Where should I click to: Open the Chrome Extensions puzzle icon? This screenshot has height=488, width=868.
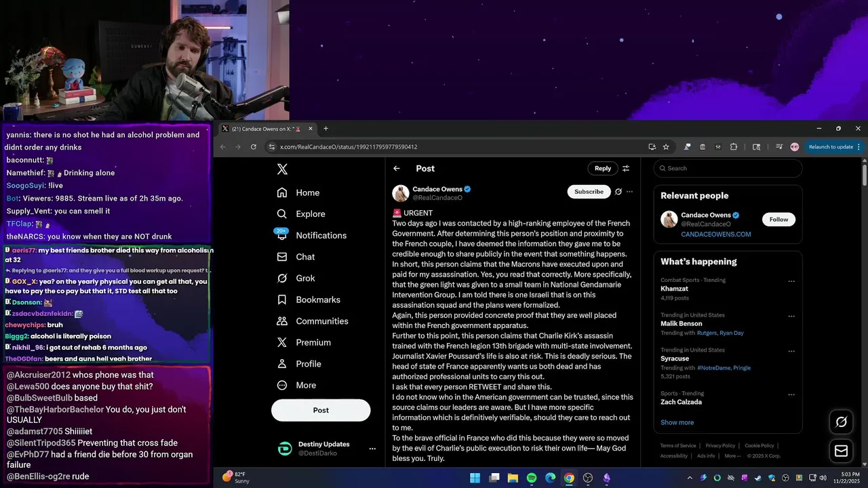734,147
